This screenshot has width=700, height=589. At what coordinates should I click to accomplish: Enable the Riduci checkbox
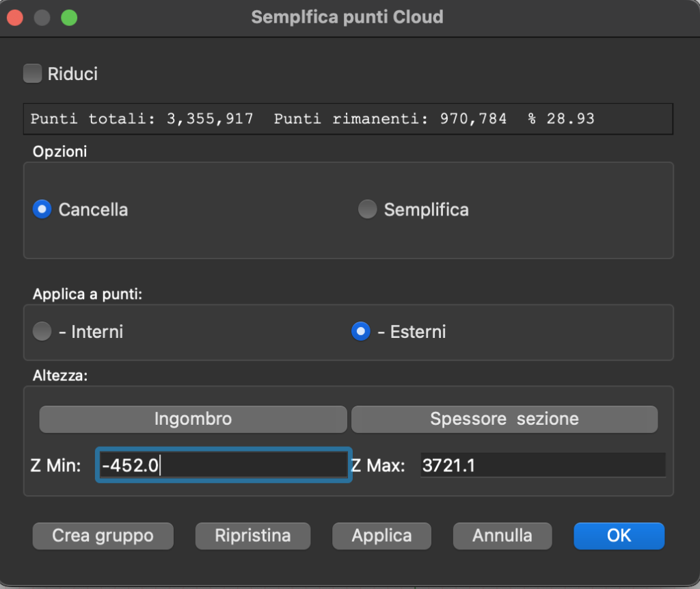tap(33, 73)
